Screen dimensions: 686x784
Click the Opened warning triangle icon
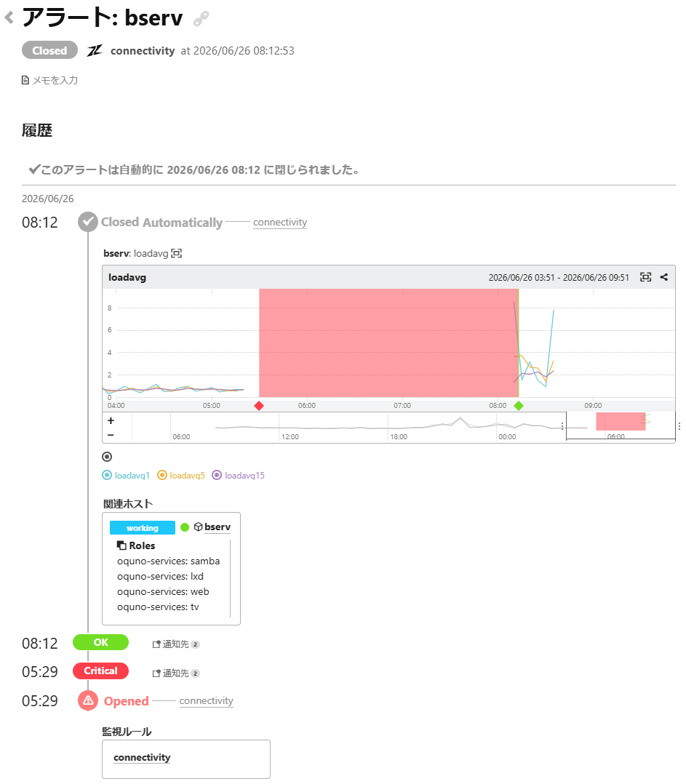(88, 700)
